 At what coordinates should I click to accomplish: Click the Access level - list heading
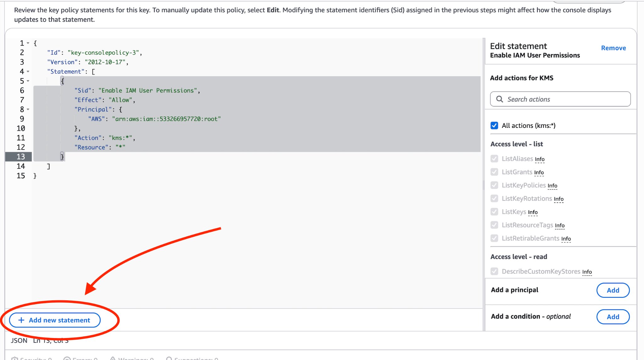tap(517, 144)
